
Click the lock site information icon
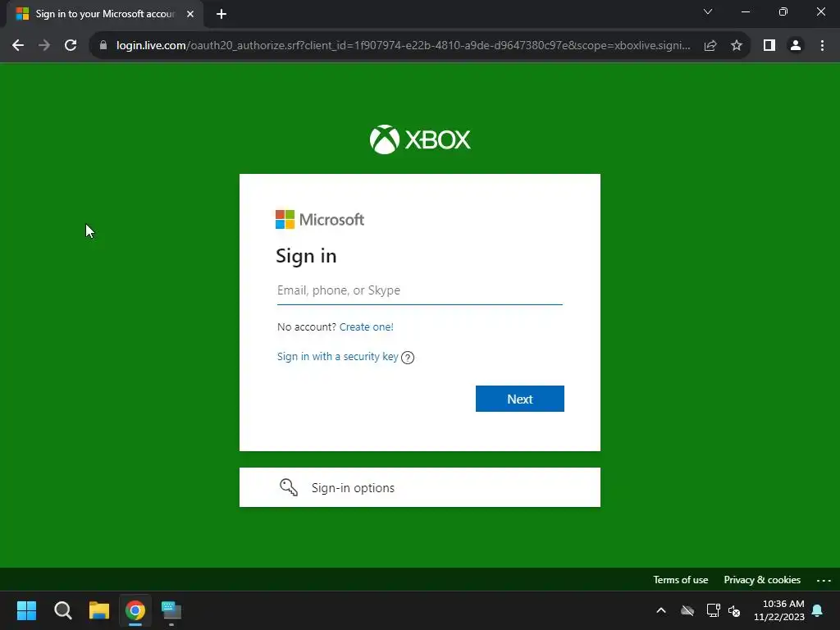(x=103, y=46)
